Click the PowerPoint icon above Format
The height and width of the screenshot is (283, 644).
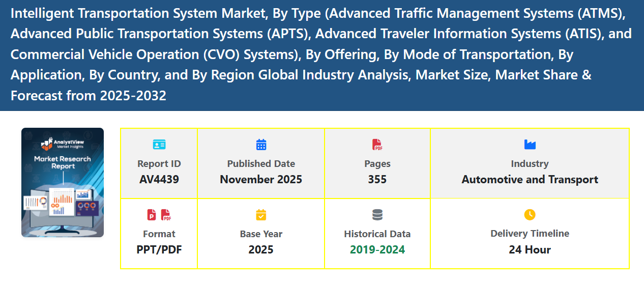point(152,215)
